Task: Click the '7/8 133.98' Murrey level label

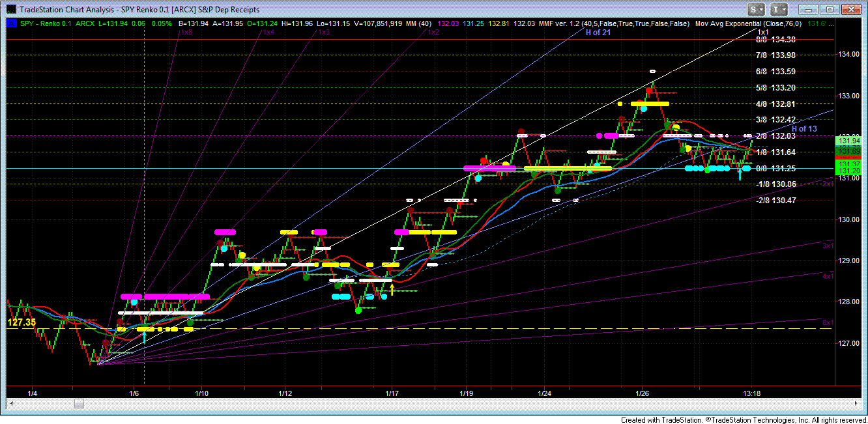Action: (775, 55)
